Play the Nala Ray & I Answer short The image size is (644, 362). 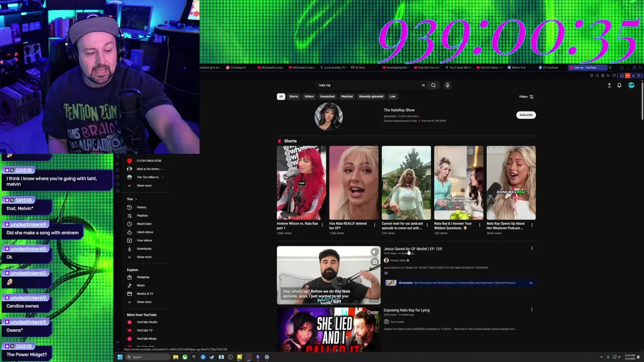click(x=458, y=183)
